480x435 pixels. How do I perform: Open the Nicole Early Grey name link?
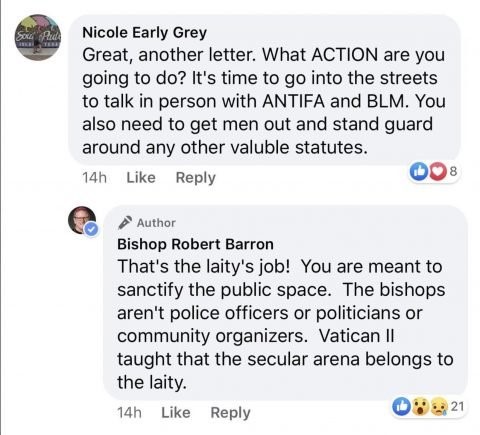pyautogui.click(x=145, y=33)
